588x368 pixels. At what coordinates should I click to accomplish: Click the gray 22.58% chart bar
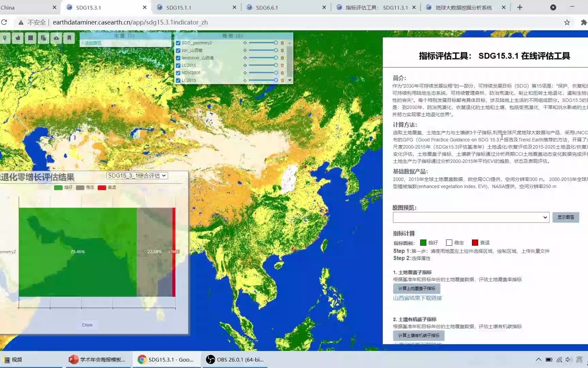154,252
